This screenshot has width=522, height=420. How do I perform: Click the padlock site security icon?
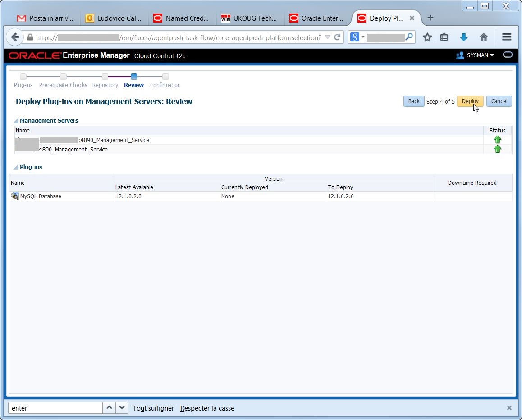[x=30, y=37]
